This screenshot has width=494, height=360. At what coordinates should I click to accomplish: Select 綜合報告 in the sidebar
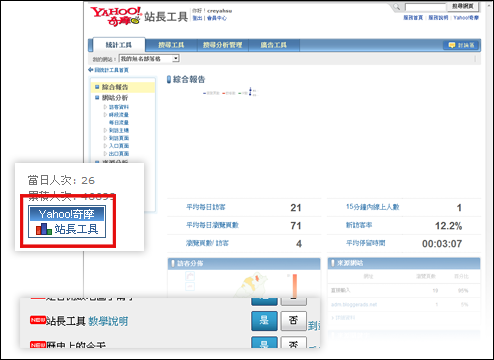115,87
